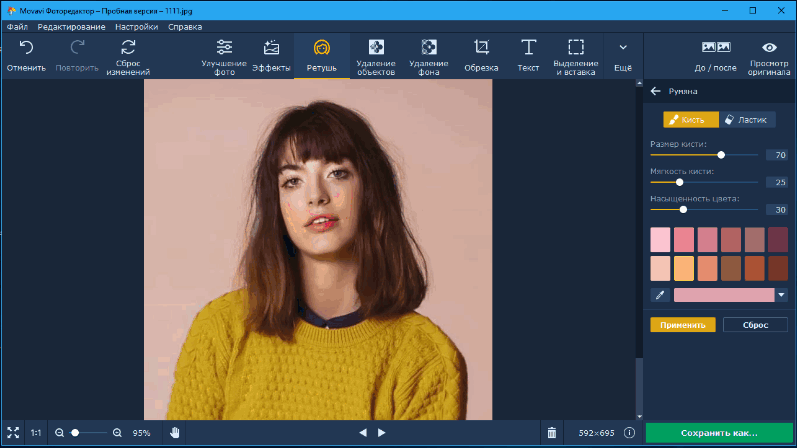This screenshot has height=448, width=797.
Task: Select the Crop (Обрезка) tool
Action: (x=481, y=47)
